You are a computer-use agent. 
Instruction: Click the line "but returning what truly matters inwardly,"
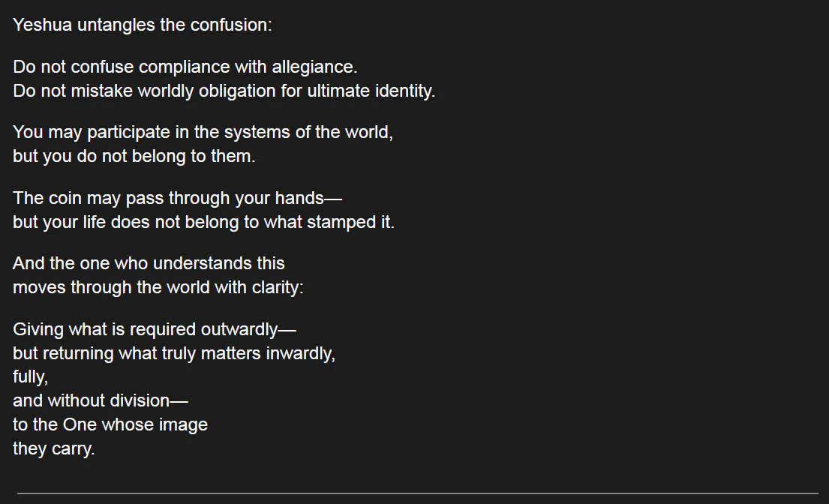[174, 353]
